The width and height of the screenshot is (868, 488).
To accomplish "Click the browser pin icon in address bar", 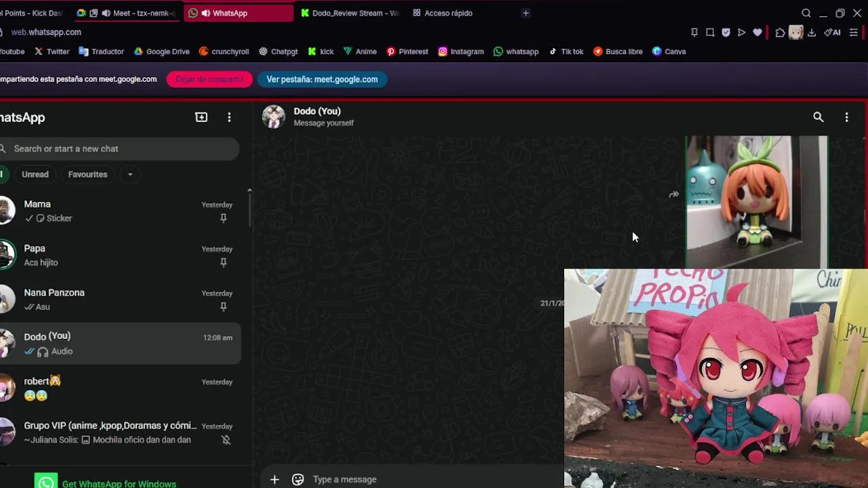I will [x=694, y=33].
